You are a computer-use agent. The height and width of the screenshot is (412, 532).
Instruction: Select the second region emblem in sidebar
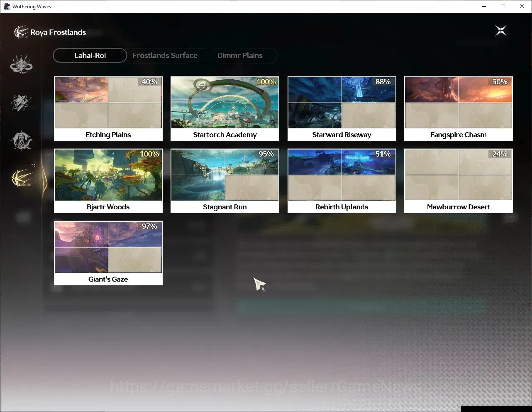click(21, 103)
